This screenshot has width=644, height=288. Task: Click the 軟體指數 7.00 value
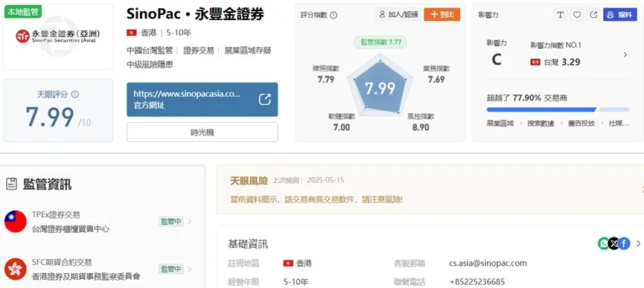pyautogui.click(x=342, y=127)
